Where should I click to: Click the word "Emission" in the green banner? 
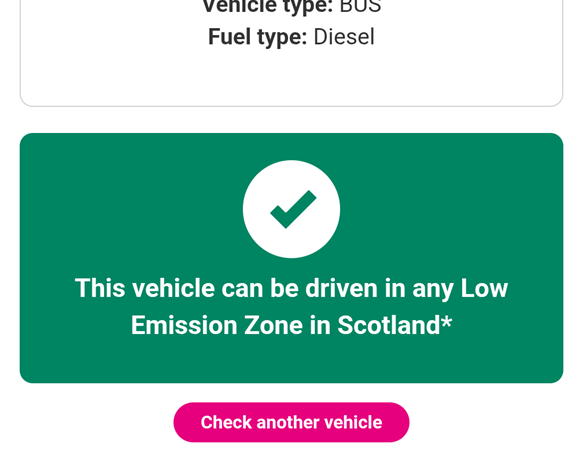pyautogui.click(x=184, y=325)
